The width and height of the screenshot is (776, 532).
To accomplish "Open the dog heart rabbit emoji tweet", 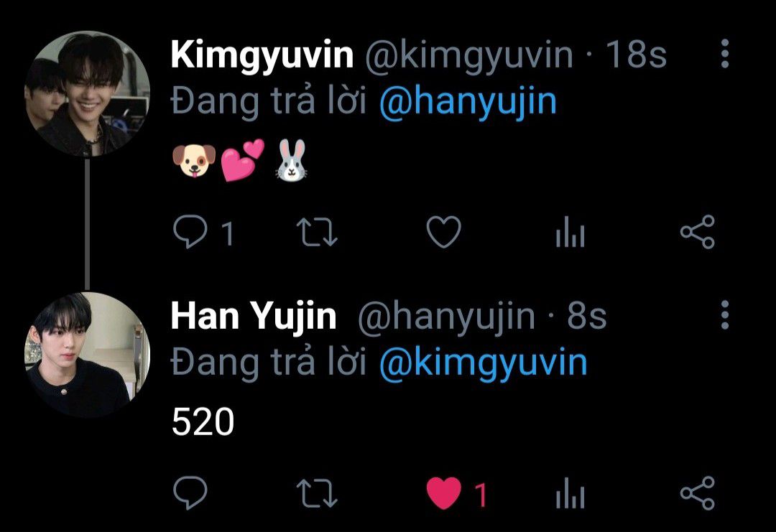I will 240,159.
